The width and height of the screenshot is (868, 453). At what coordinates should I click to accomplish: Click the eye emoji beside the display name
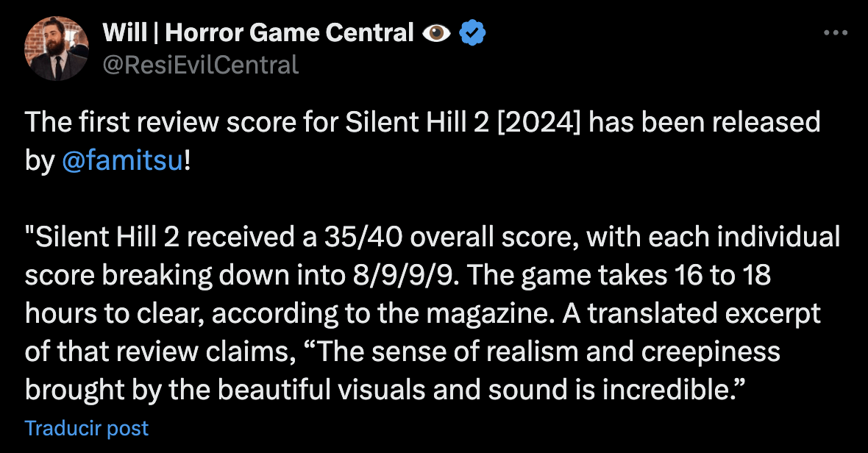pyautogui.click(x=436, y=33)
